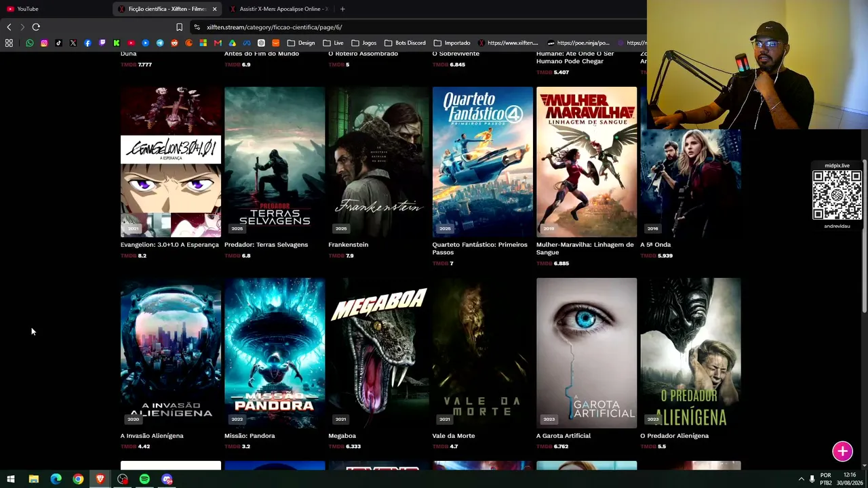Open the A Garota Artificial poster
This screenshot has width=868, height=488.
tap(587, 353)
